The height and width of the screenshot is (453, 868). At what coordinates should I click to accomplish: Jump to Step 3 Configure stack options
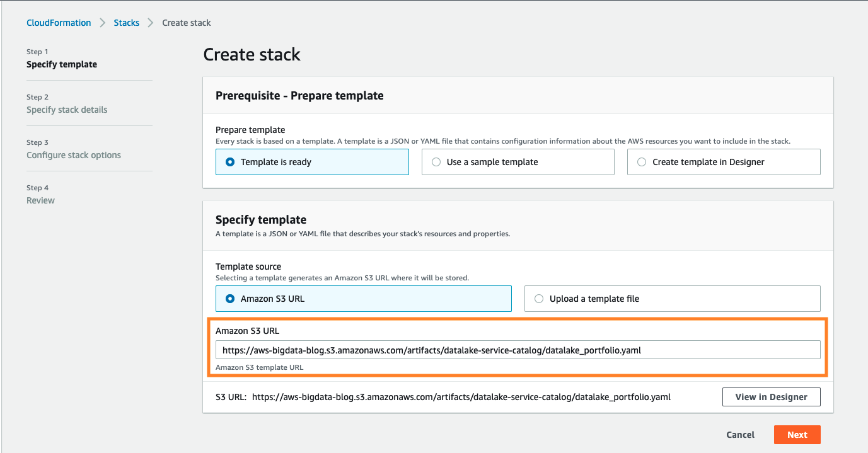click(74, 155)
